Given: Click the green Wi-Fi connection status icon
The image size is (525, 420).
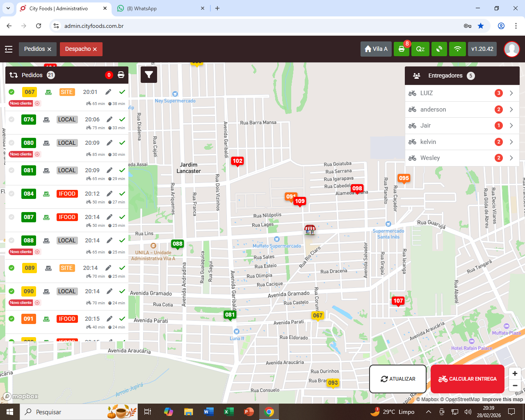Looking at the screenshot, I should (457, 49).
